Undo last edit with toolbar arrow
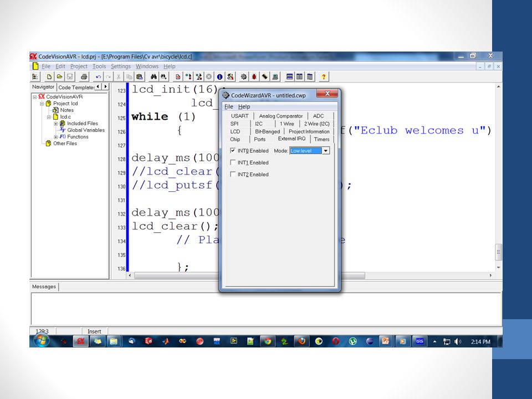The image size is (532, 399). 98,76
